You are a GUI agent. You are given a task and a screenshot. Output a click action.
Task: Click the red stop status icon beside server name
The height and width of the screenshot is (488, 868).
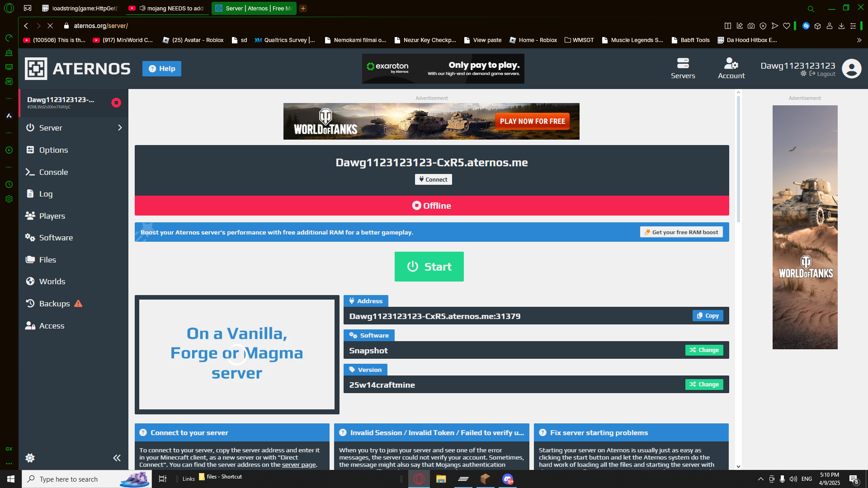pyautogui.click(x=116, y=103)
